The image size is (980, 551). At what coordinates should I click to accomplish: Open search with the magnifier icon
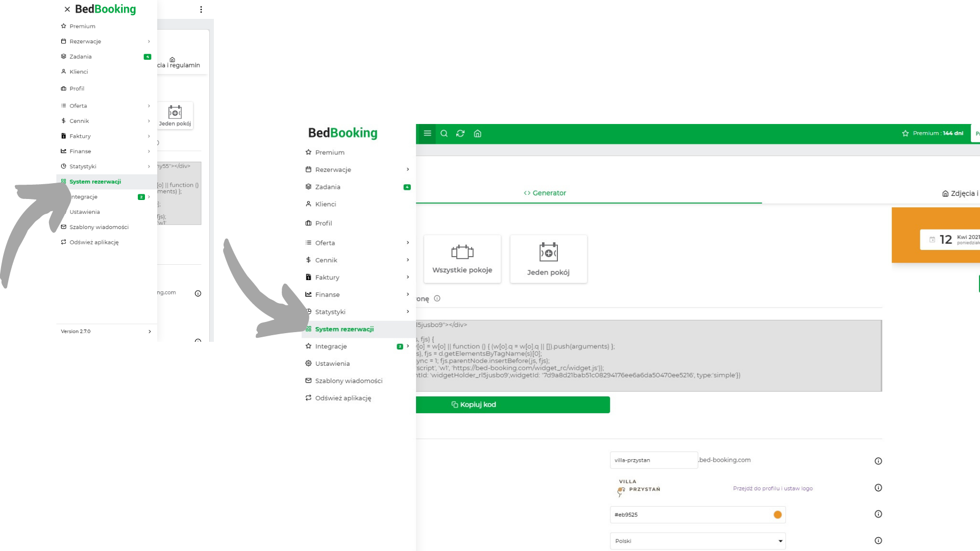[444, 134]
